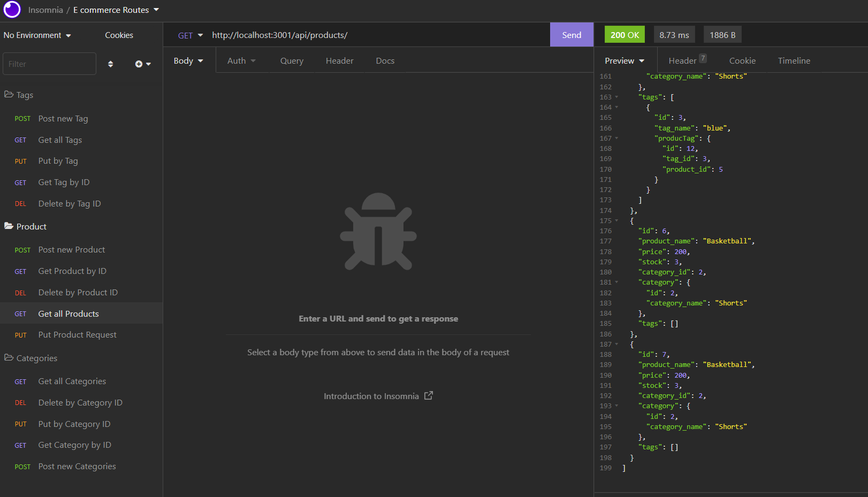
Task: Select the Delete by Category ID request
Action: (81, 403)
